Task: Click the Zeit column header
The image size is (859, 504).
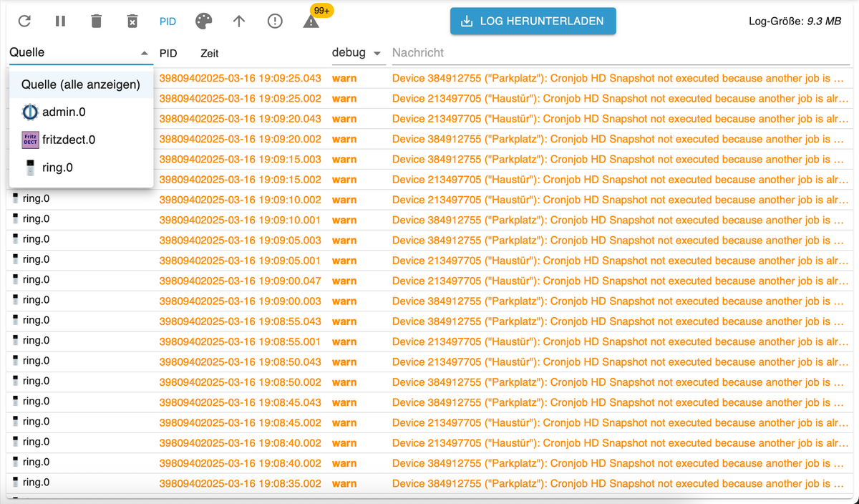Action: (210, 54)
